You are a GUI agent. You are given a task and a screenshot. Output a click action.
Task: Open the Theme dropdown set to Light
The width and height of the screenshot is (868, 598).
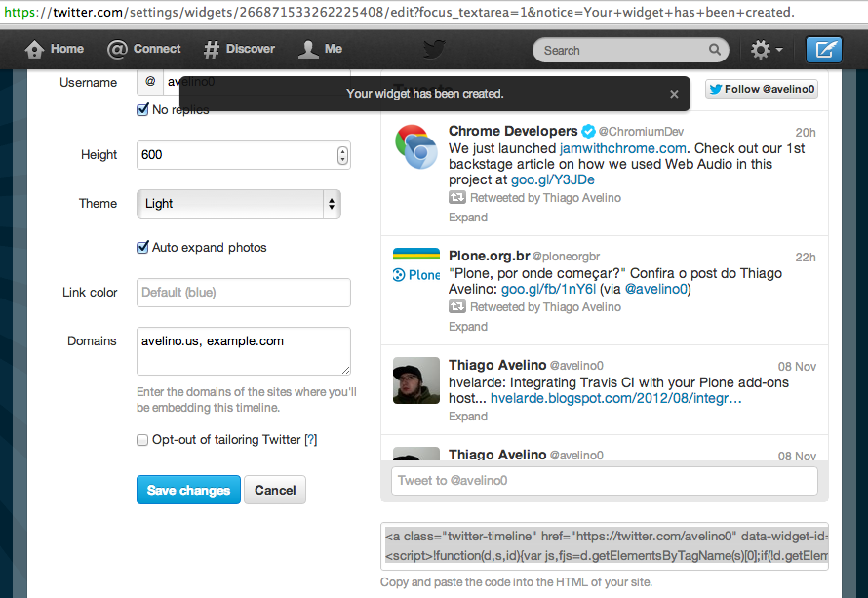point(239,204)
